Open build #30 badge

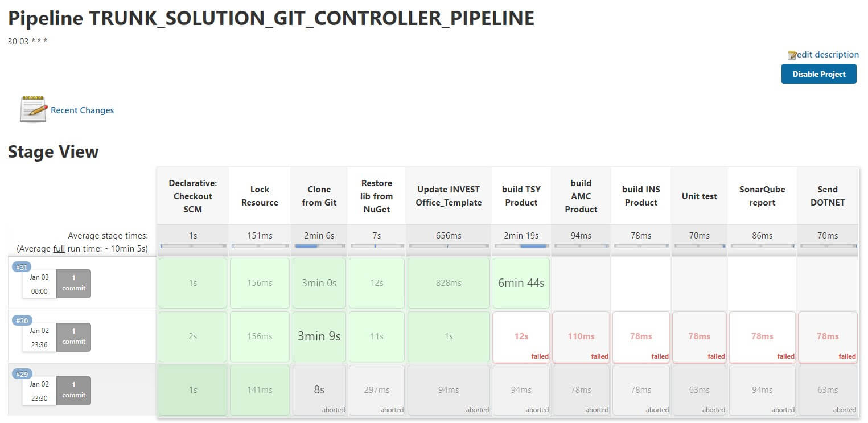point(22,321)
